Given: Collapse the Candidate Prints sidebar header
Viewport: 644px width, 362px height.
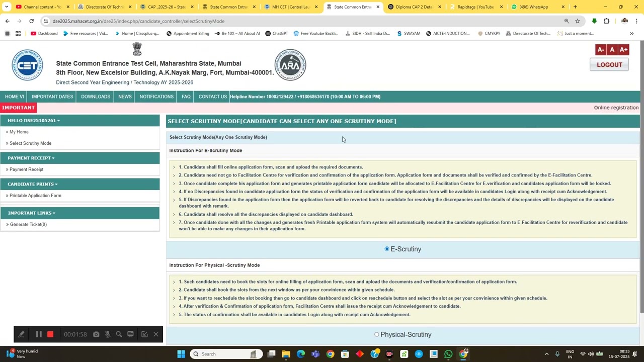Looking at the screenshot, I should point(80,184).
